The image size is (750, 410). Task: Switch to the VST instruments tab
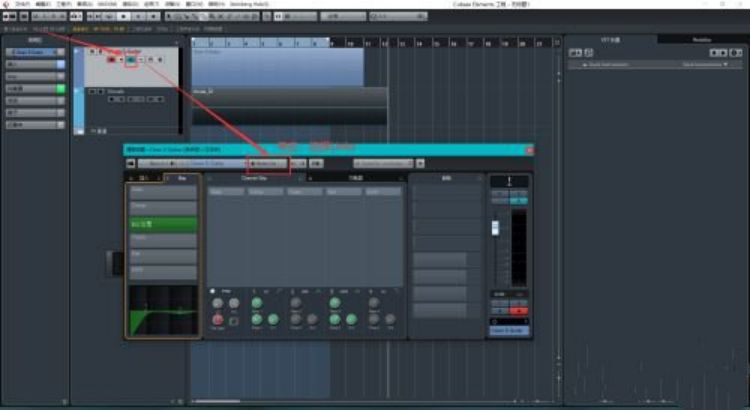click(x=611, y=40)
